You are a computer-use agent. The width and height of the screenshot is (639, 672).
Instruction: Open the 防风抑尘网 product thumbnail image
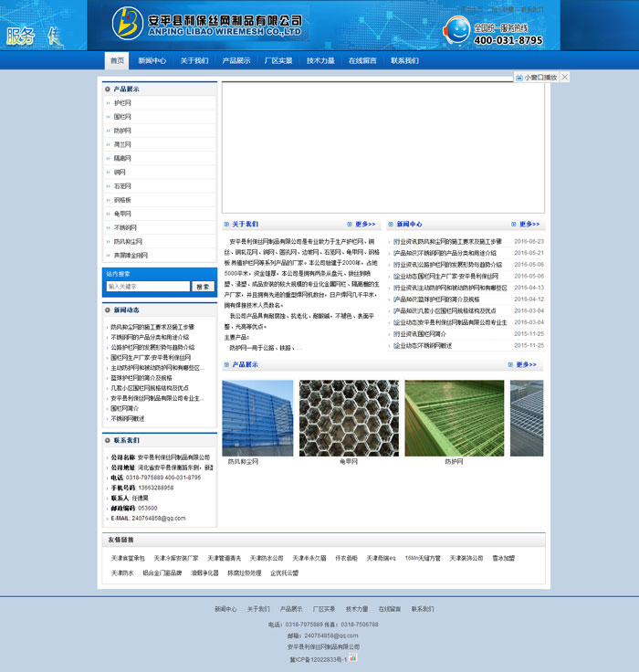click(257, 418)
